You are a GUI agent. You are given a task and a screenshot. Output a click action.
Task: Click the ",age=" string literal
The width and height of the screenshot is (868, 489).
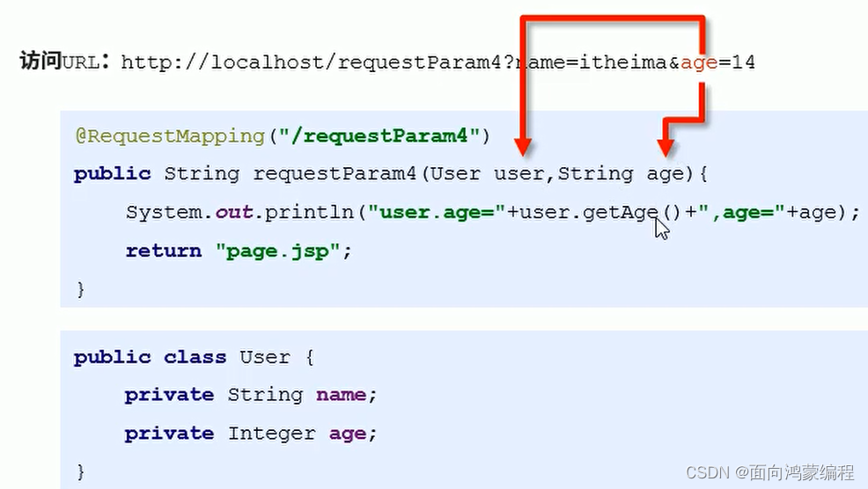tap(742, 213)
